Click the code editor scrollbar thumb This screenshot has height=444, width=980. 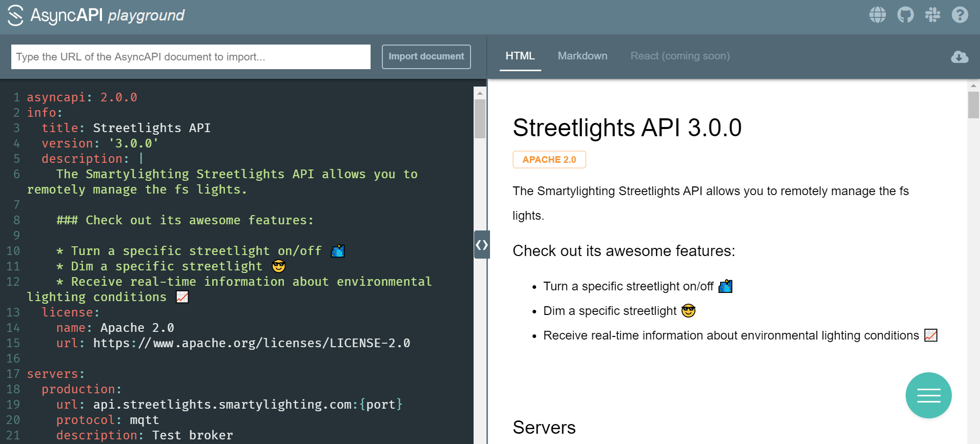point(480,119)
